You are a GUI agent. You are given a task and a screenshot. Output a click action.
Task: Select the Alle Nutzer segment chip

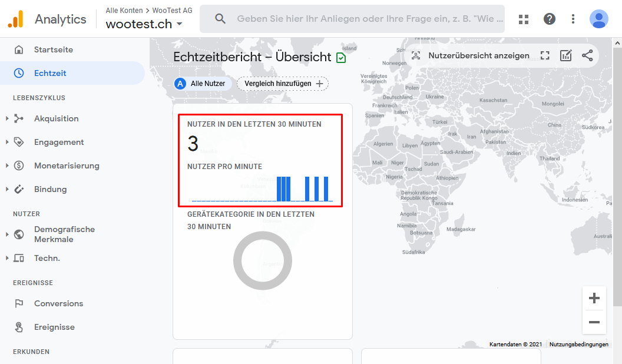[202, 84]
